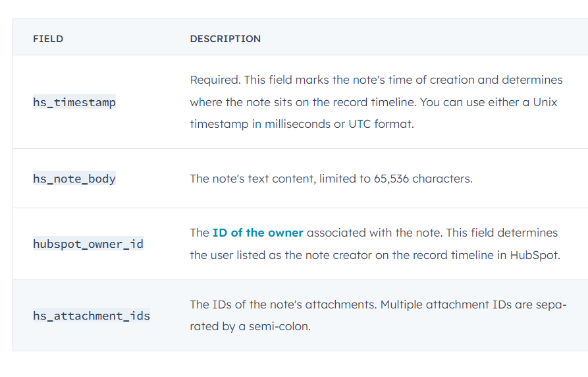Click the text 'limited to 65,536 characters'
This screenshot has height=377, width=588.
(x=395, y=179)
